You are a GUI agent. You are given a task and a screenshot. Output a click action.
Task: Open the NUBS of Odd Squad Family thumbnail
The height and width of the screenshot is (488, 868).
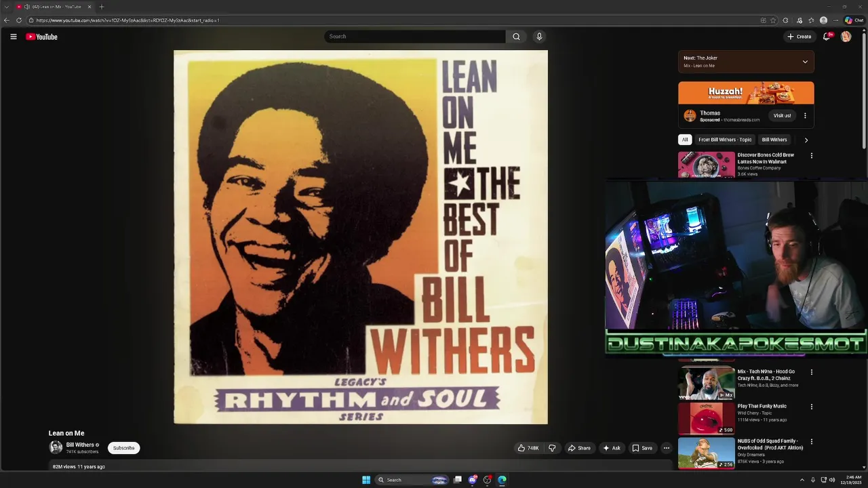[707, 453]
